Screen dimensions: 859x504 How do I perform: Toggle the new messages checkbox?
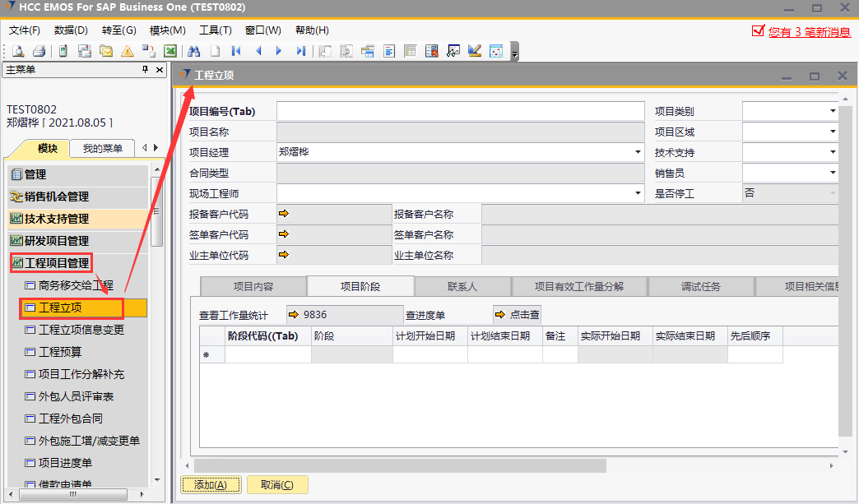point(758,31)
